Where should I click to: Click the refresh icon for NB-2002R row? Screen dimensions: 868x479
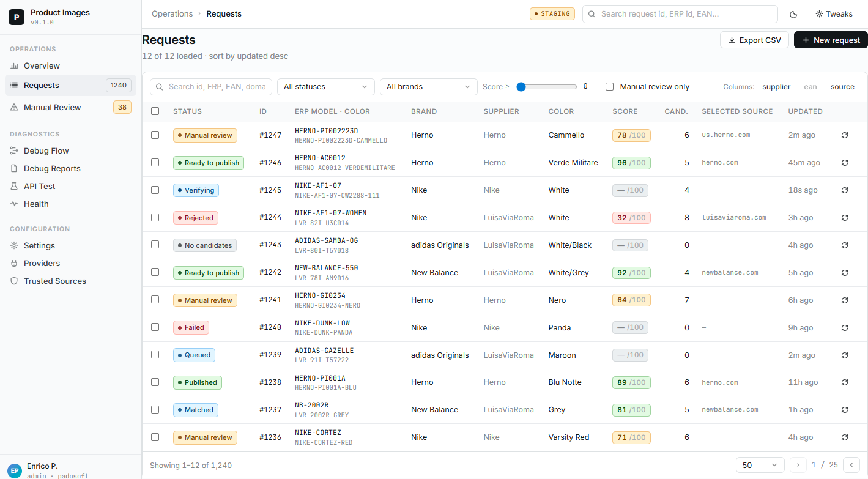[845, 410]
